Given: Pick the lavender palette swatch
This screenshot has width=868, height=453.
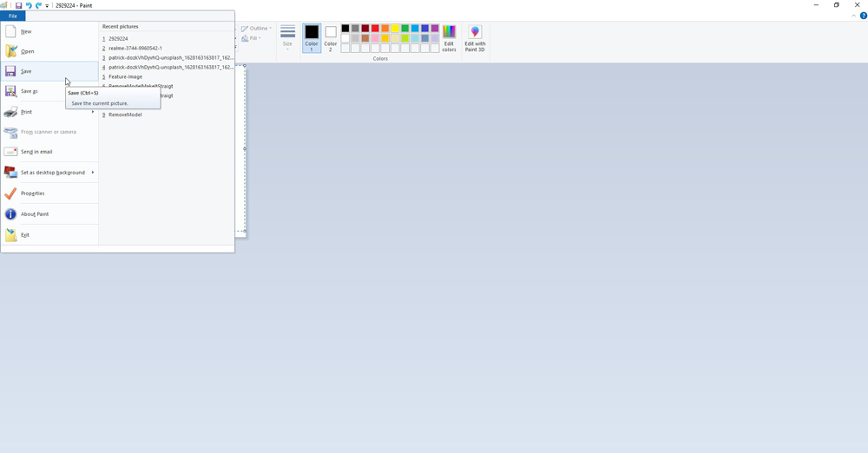Looking at the screenshot, I should click(x=435, y=38).
